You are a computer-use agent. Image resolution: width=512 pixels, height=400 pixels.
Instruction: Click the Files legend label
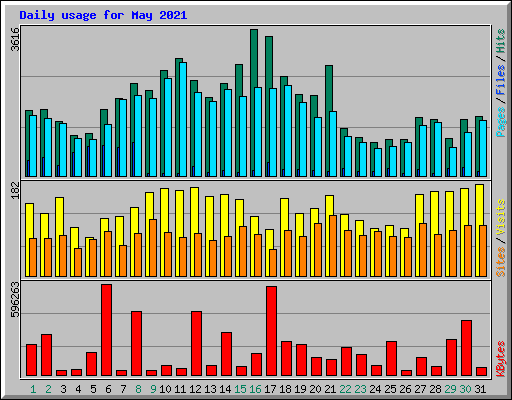click(501, 80)
